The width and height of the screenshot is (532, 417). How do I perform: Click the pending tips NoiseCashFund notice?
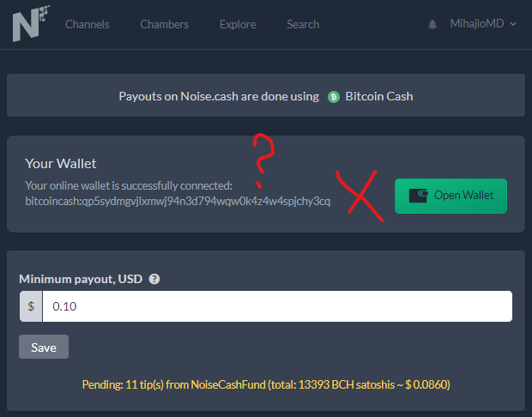(266, 384)
